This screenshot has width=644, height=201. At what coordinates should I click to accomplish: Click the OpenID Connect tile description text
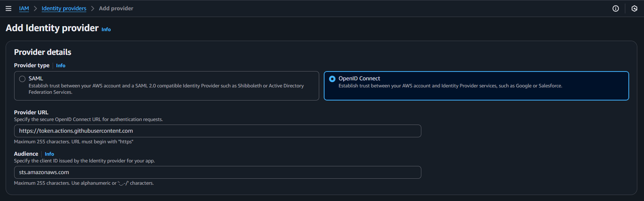[x=450, y=86]
